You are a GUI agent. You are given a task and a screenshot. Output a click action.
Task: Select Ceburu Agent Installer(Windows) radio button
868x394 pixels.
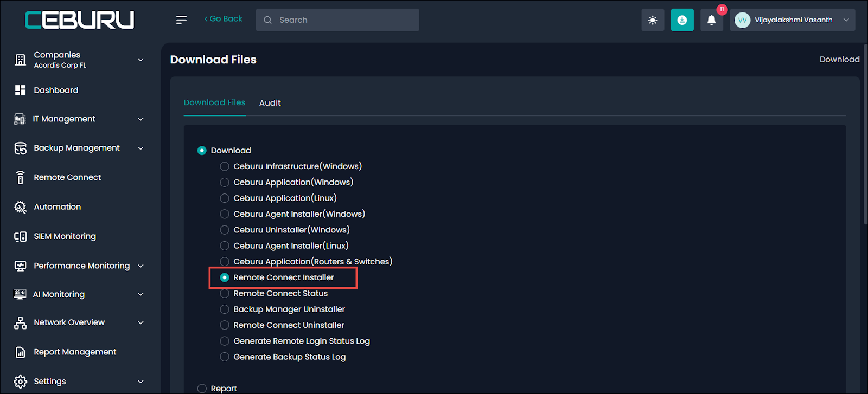click(225, 214)
